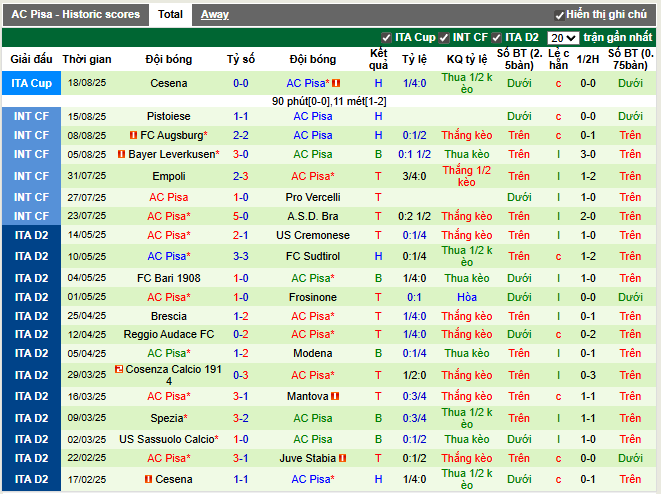Image resolution: width=661 pixels, height=494 pixels.
Task: Click the 'Kết quả' column header
Action: coord(378,59)
